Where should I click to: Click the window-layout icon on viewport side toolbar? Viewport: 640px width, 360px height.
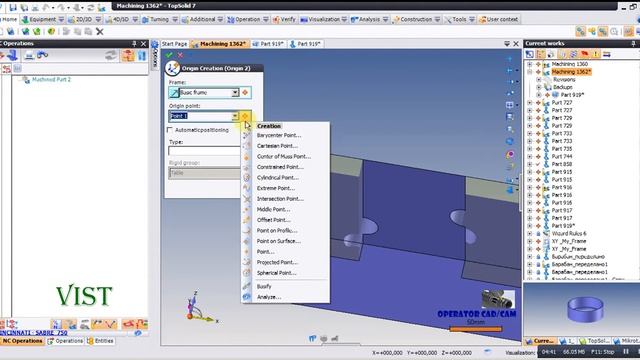coord(510,105)
